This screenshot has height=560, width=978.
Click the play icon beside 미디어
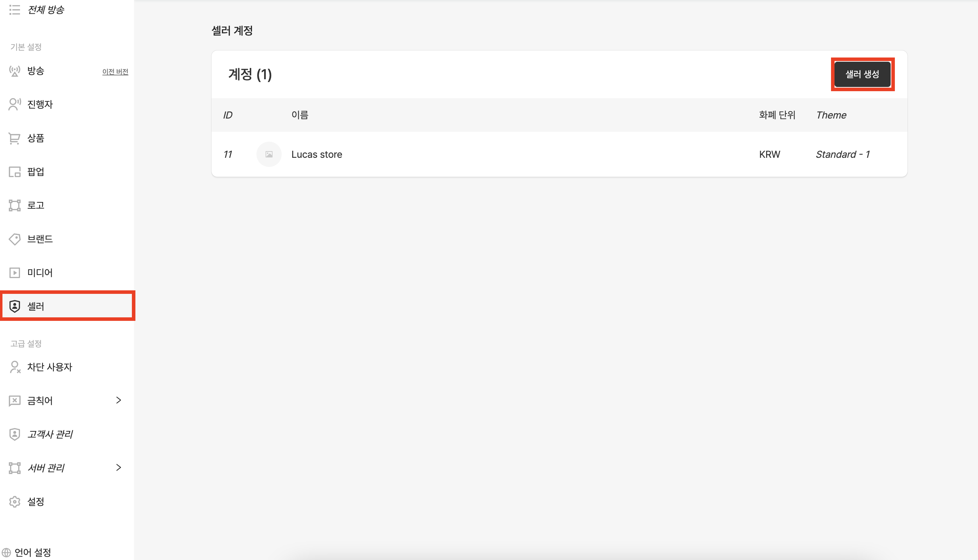[15, 273]
